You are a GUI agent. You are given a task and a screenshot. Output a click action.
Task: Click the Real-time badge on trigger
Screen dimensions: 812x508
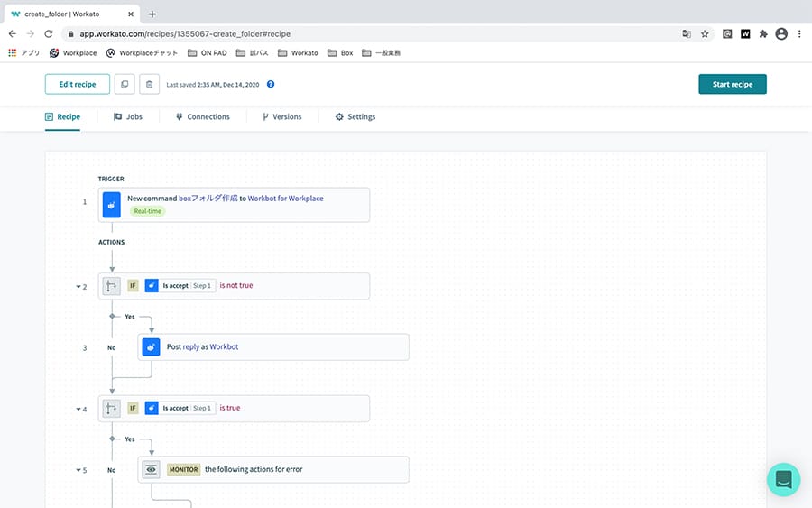(148, 211)
